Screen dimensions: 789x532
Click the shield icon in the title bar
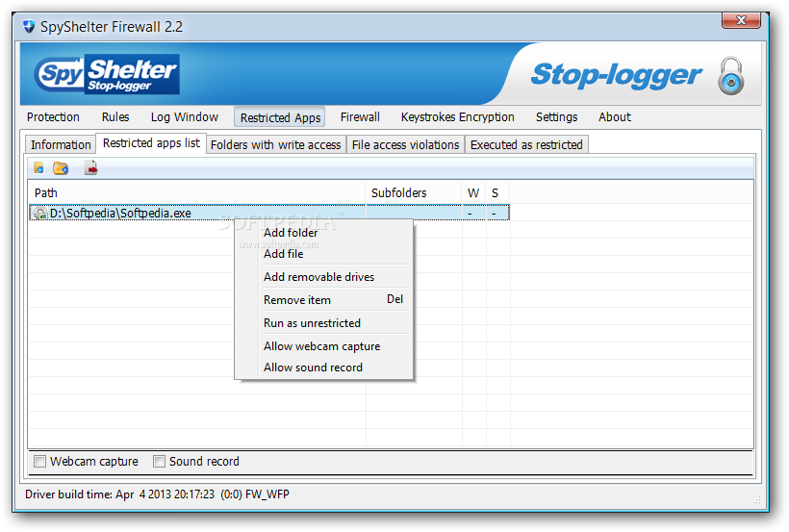point(29,26)
